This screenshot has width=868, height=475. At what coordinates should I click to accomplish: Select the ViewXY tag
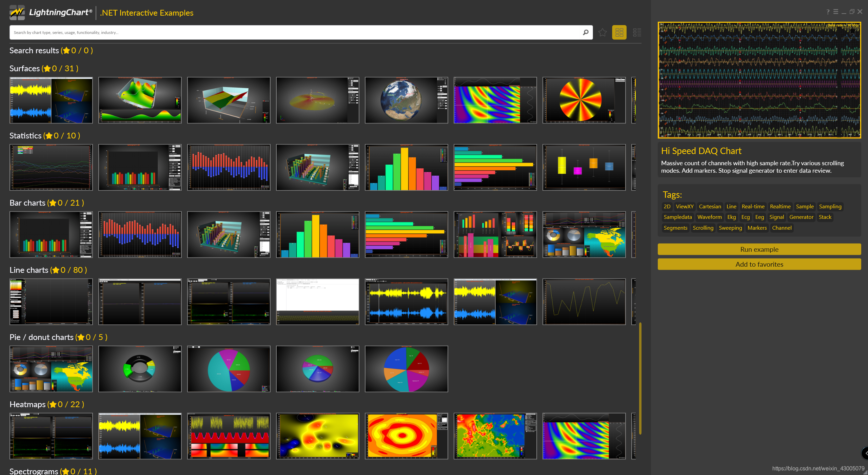pos(685,207)
